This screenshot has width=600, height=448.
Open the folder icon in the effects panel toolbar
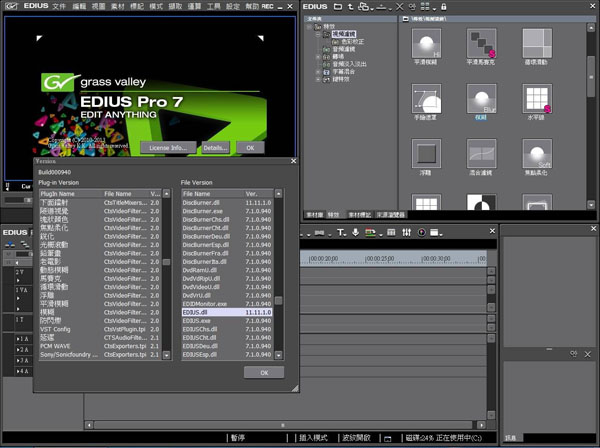click(x=338, y=7)
